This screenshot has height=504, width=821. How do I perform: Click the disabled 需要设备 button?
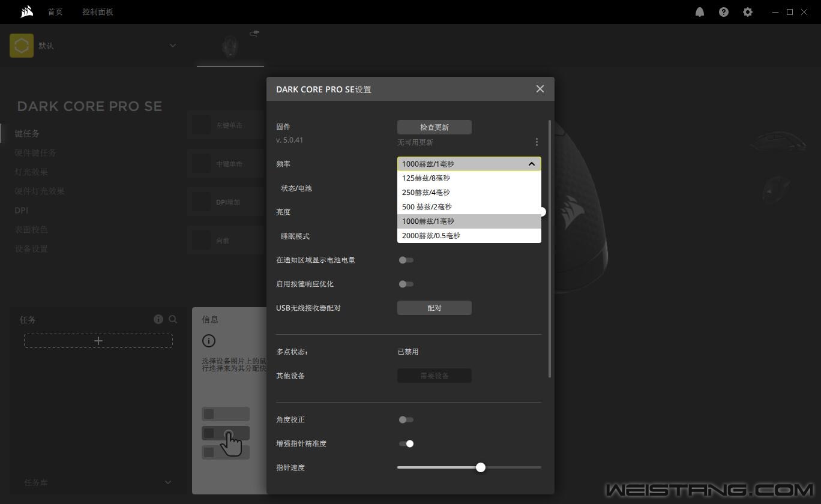click(x=435, y=376)
